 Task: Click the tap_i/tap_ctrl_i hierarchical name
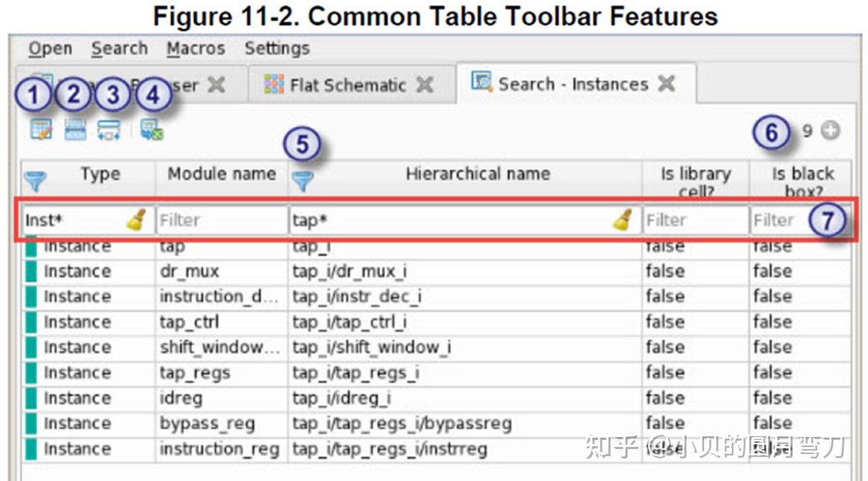point(350,322)
